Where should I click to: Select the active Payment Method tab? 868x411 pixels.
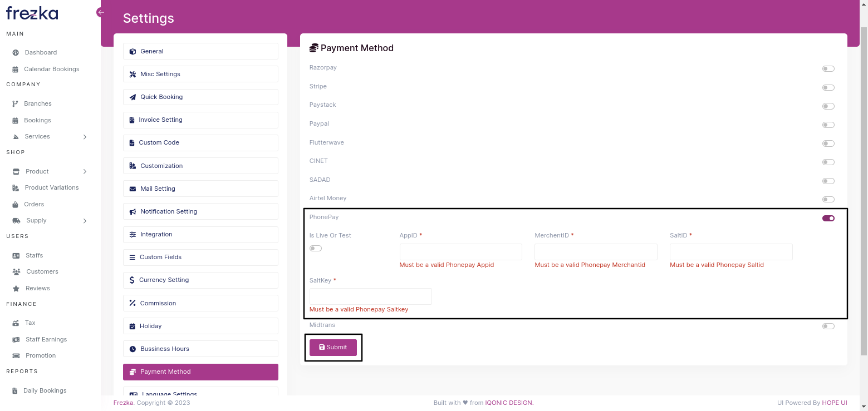click(x=200, y=372)
